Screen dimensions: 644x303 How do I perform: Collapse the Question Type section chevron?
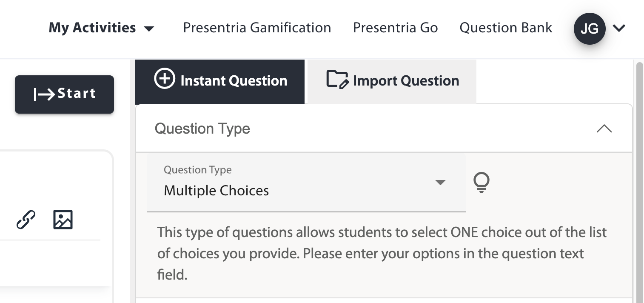coord(604,129)
